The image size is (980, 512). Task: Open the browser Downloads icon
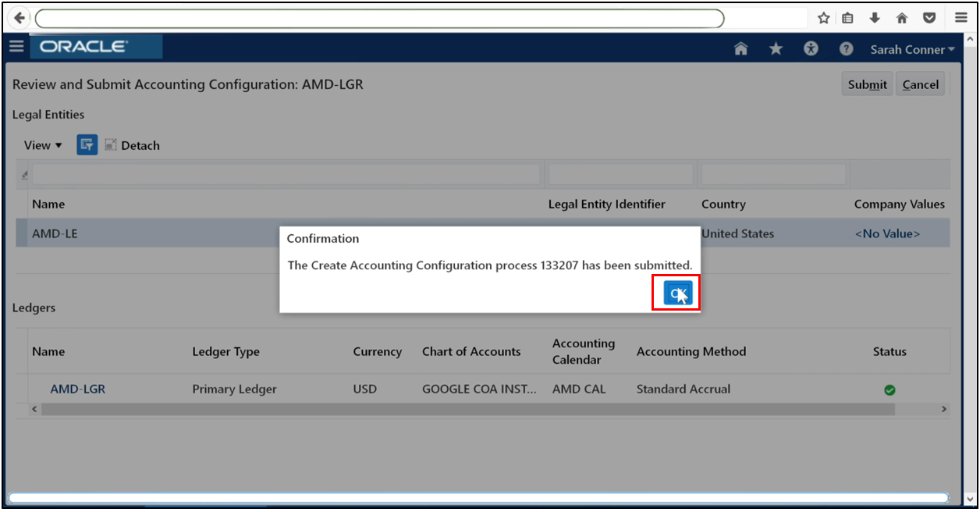(x=875, y=16)
